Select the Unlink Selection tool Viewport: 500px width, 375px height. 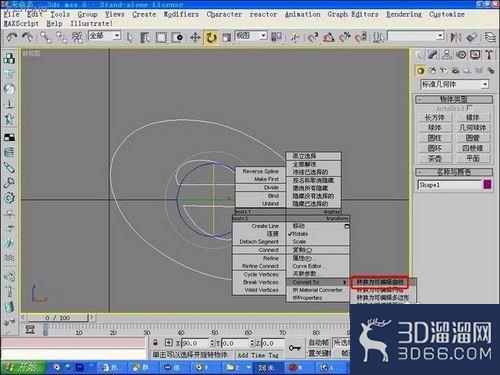click(x=62, y=37)
